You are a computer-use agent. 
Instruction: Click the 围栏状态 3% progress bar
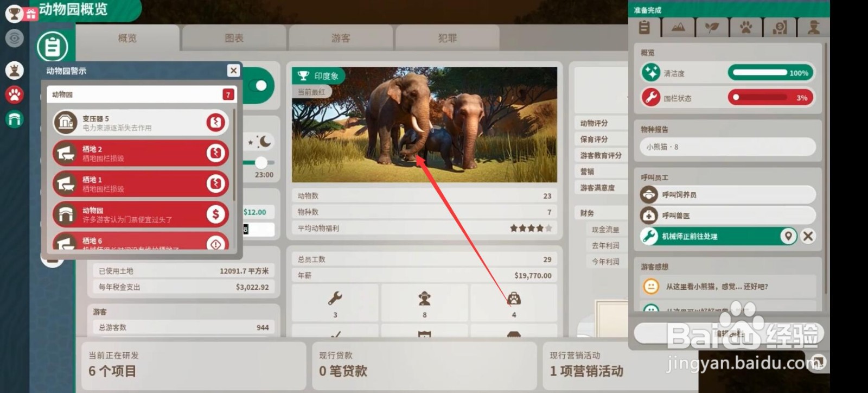coord(770,97)
